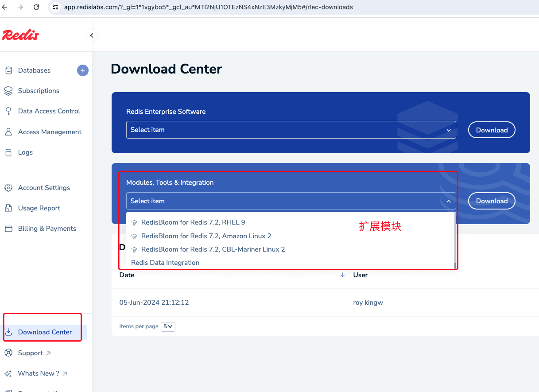This screenshot has width=539, height=392.
Task: Click module icon beside CBL-Mariner option
Action: pyautogui.click(x=135, y=250)
